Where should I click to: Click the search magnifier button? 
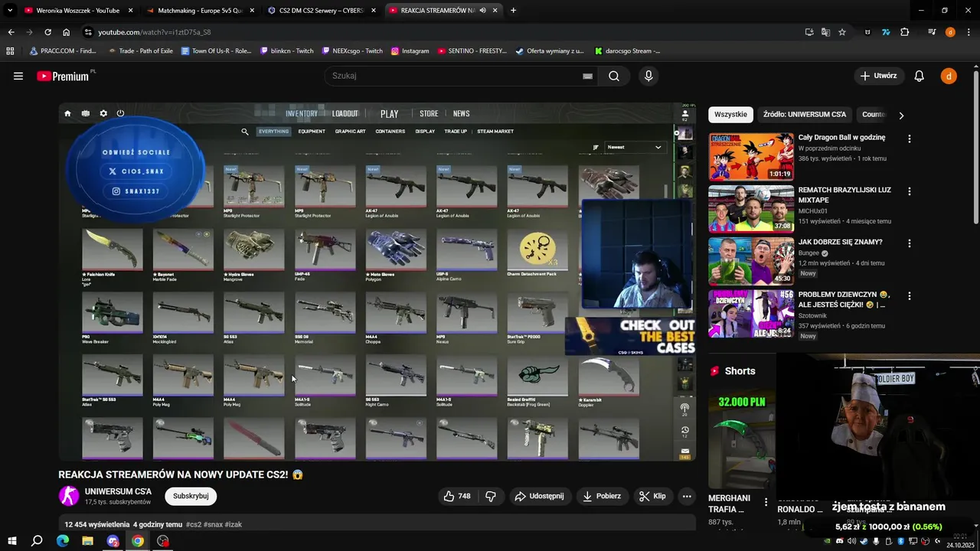tap(614, 76)
